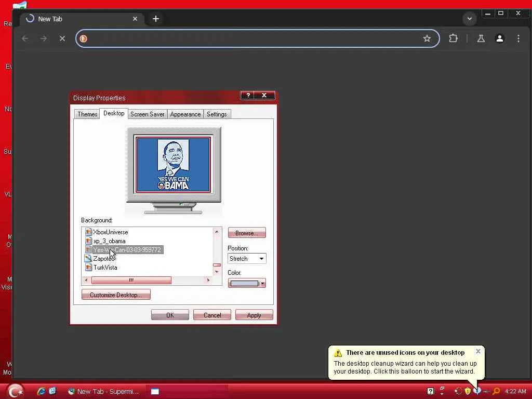
Task: Click the desktop color swatch
Action: point(244,283)
